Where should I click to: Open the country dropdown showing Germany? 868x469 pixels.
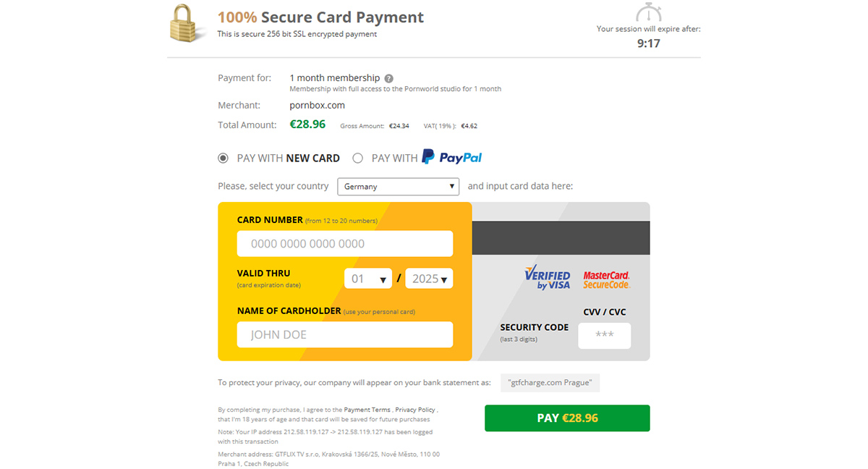tap(399, 187)
